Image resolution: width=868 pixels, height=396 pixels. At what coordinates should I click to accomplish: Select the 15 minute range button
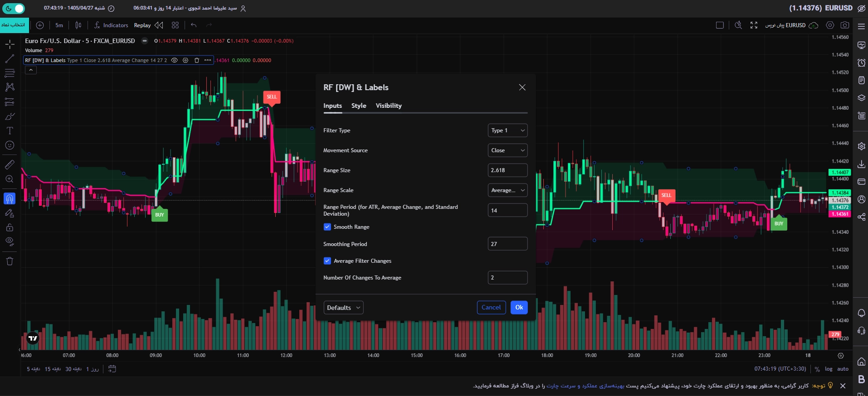pos(53,369)
